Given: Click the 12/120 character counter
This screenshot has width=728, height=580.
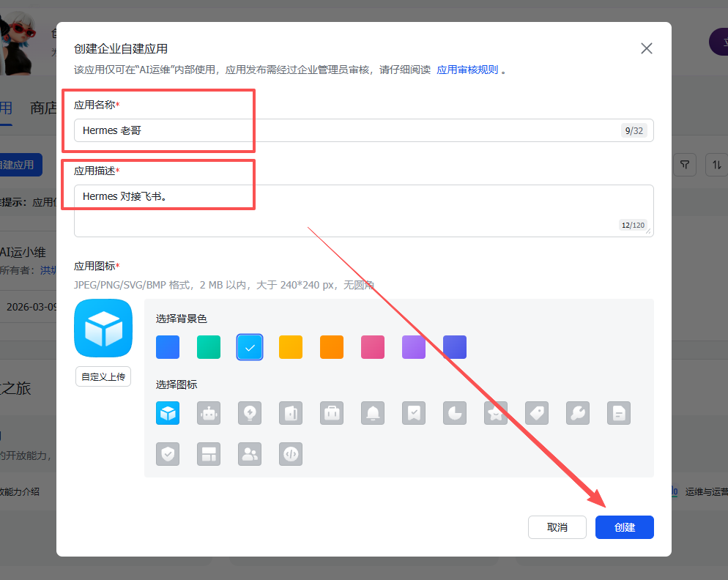Looking at the screenshot, I should [x=633, y=226].
